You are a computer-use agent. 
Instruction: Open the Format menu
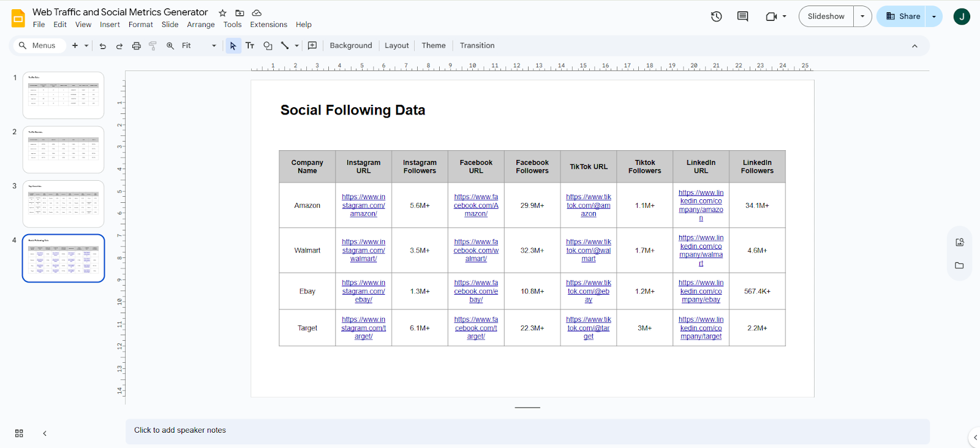(141, 25)
